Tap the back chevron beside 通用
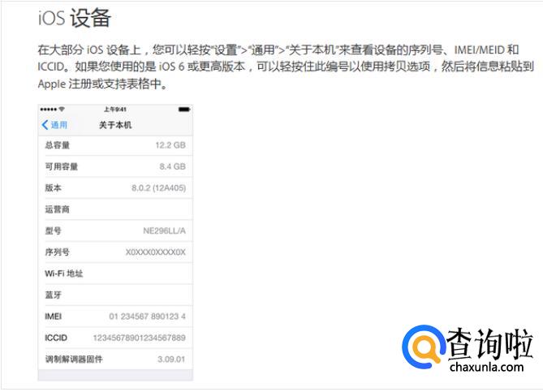 click(45, 125)
